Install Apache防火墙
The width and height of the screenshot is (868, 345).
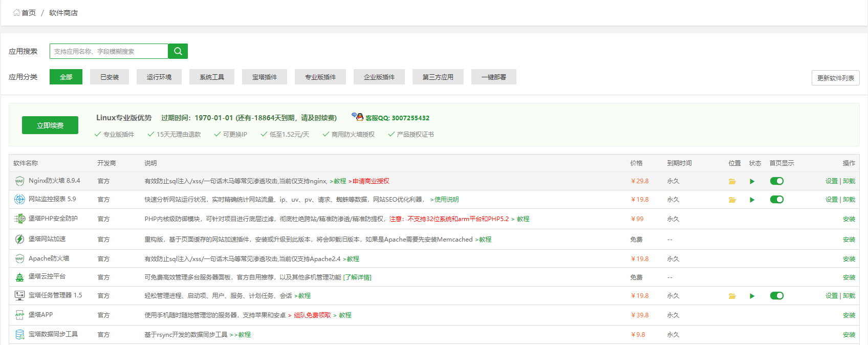click(849, 259)
